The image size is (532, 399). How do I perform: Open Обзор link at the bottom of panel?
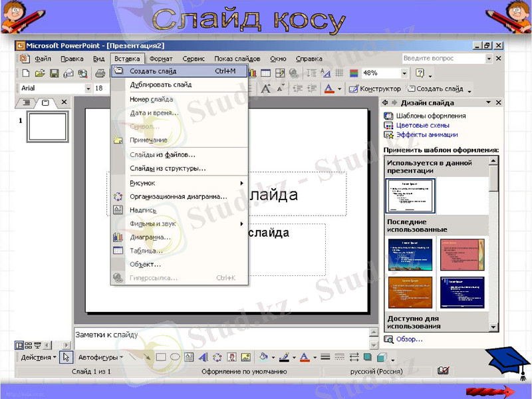tap(409, 339)
